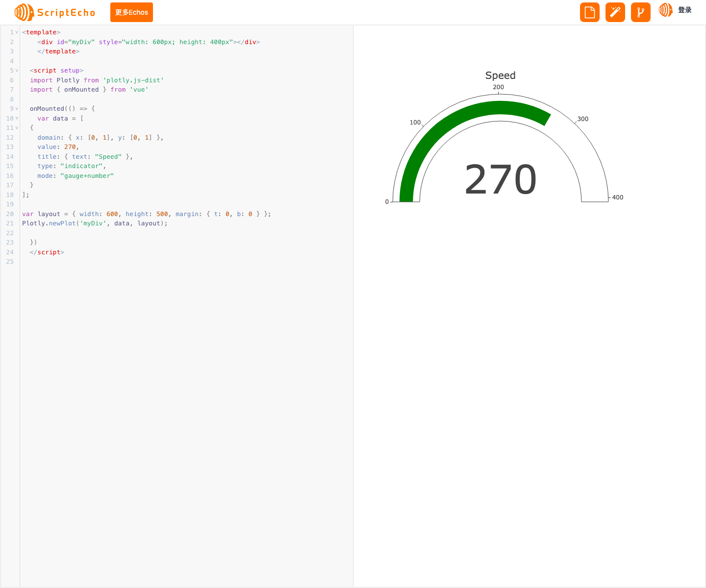Click the 200 gauge tick label
706x588 pixels.
[499, 87]
